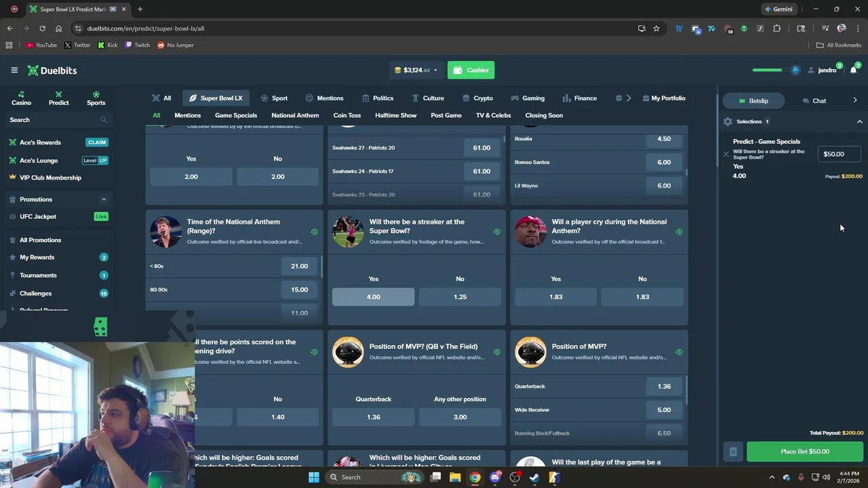Remove the streaker selection from betslip

726,154
